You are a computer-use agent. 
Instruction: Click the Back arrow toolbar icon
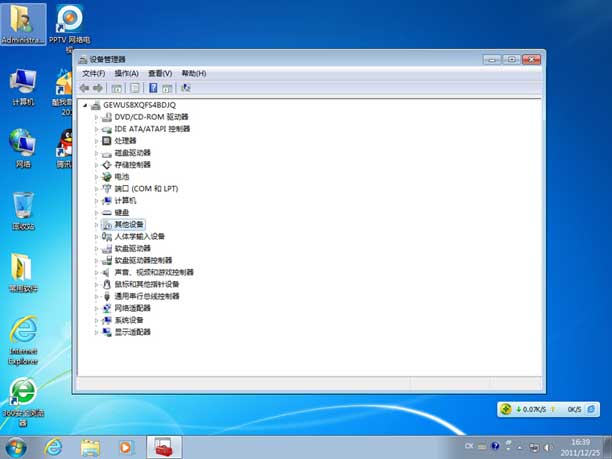84,88
